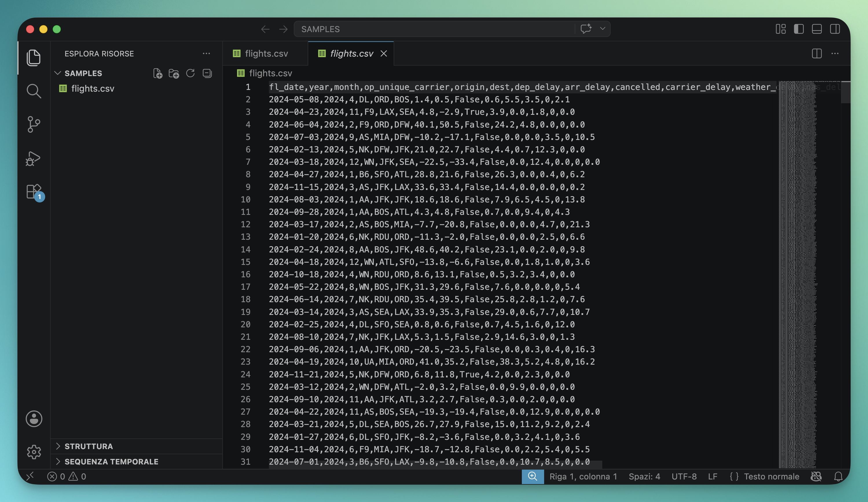
Task: Click ESPLORA RISORSE panel title
Action: tap(99, 53)
